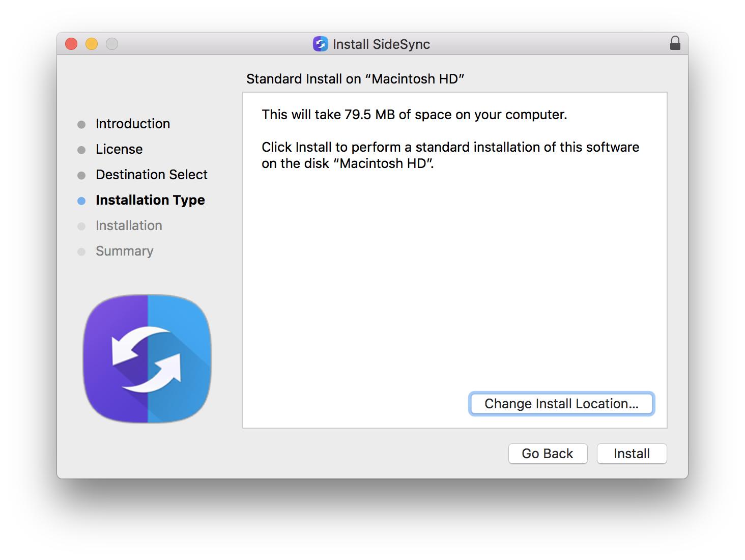The width and height of the screenshot is (745, 560).
Task: Click the disabled gray zoom window button
Action: coord(112,44)
